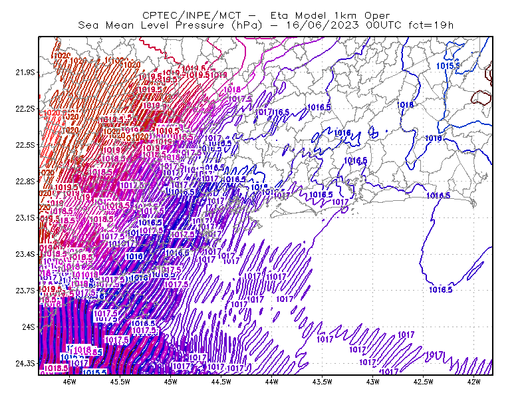This screenshot has width=532, height=411.
Task: Click the title line 'CPTEC/INPE/MCT - Eta Model 1km Oper'
Action: (x=266, y=15)
